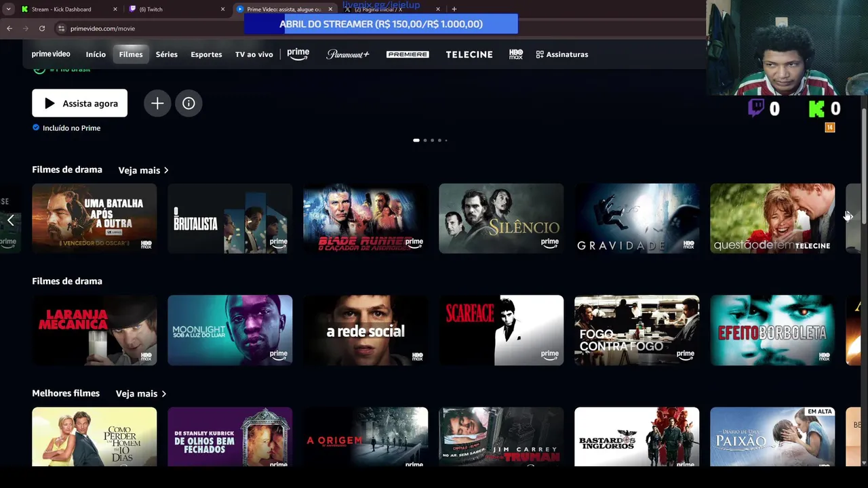The height and width of the screenshot is (488, 868).
Task: Open Questão de Tempo movie thumbnail
Action: (x=772, y=218)
